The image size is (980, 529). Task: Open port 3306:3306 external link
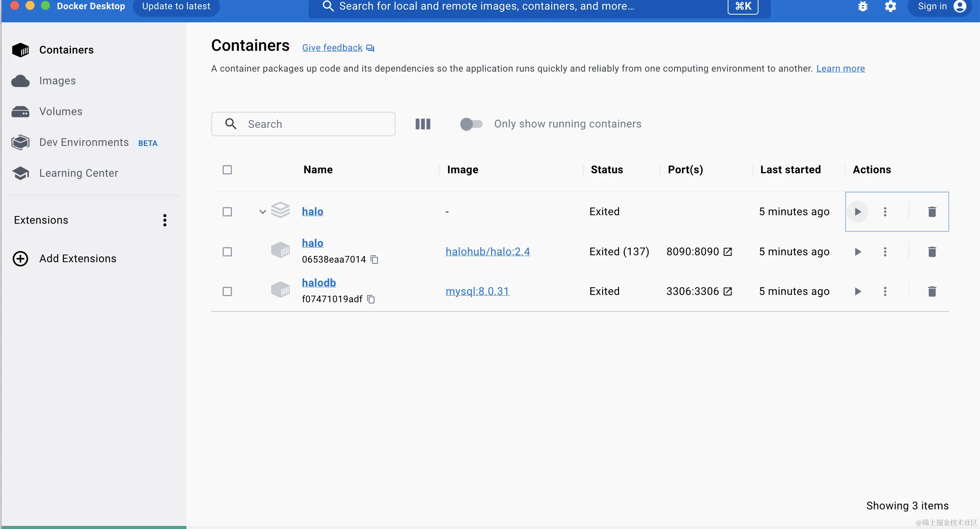728,291
